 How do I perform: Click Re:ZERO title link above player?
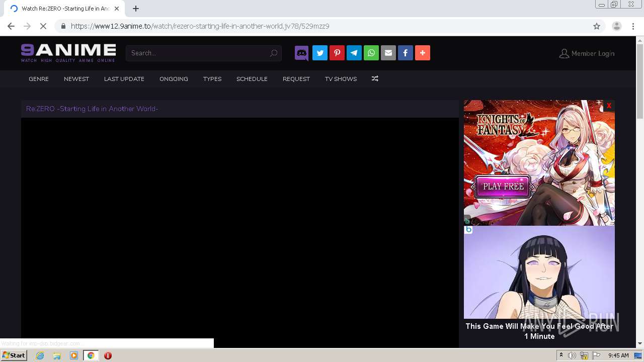pyautogui.click(x=92, y=109)
